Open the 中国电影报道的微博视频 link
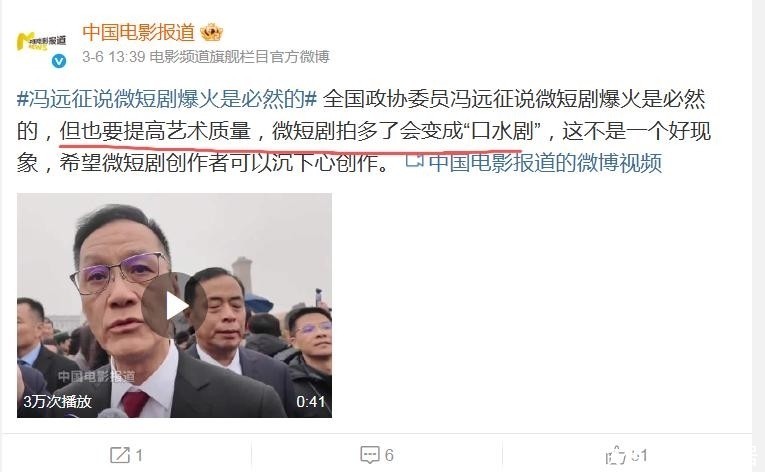Screen dimensions: 765x472 pyautogui.click(x=545, y=163)
